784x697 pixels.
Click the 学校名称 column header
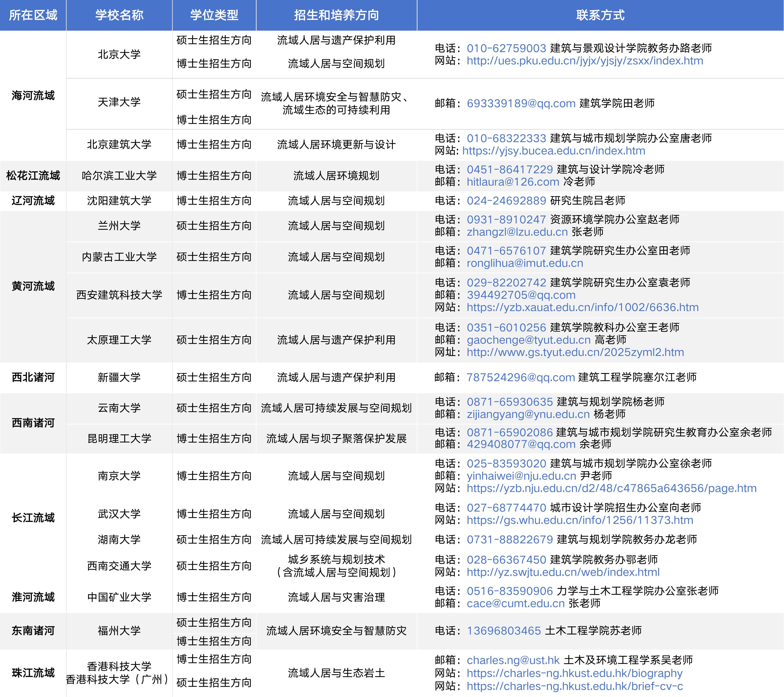[119, 15]
